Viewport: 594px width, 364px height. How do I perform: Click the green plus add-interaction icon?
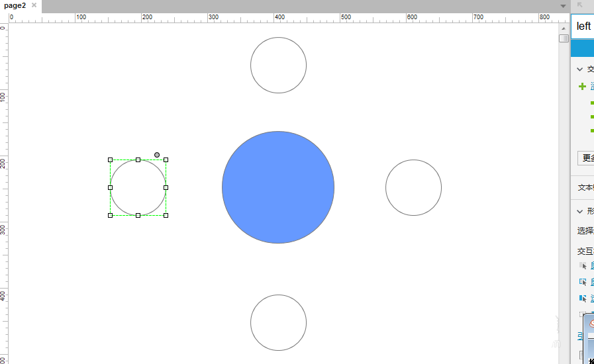point(582,86)
